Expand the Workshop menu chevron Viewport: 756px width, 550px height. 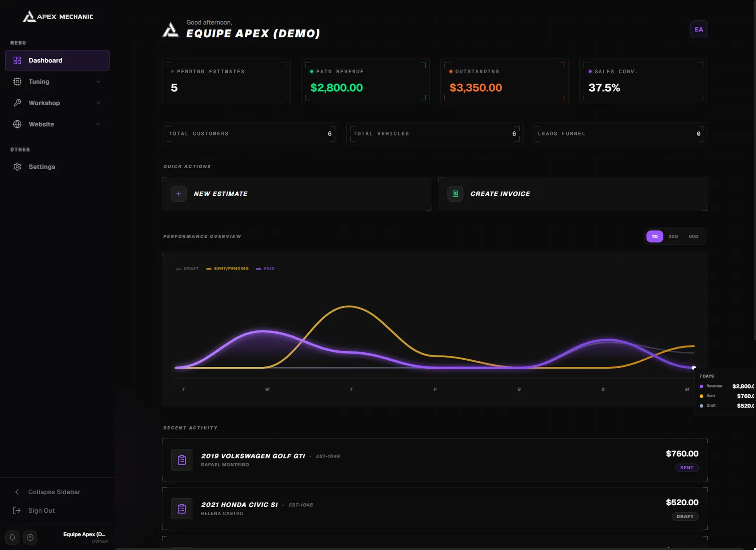(98, 103)
